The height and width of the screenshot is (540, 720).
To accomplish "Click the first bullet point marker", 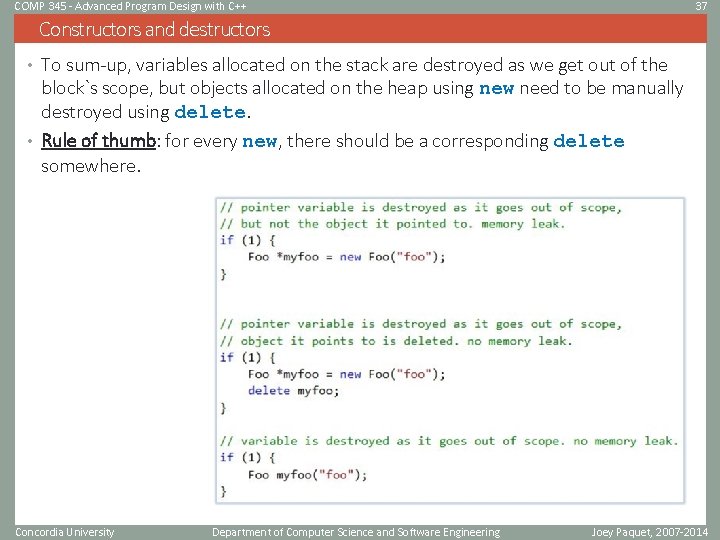I will point(30,65).
